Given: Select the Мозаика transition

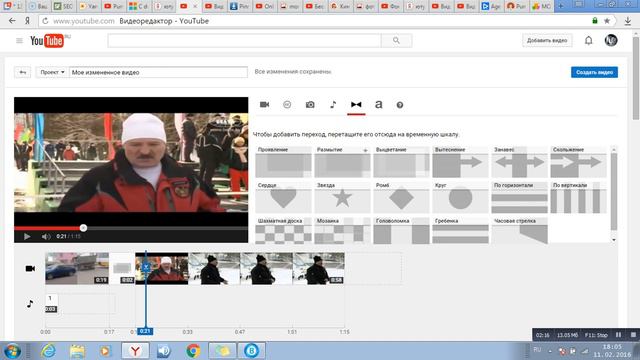Looking at the screenshot, I should 342,231.
